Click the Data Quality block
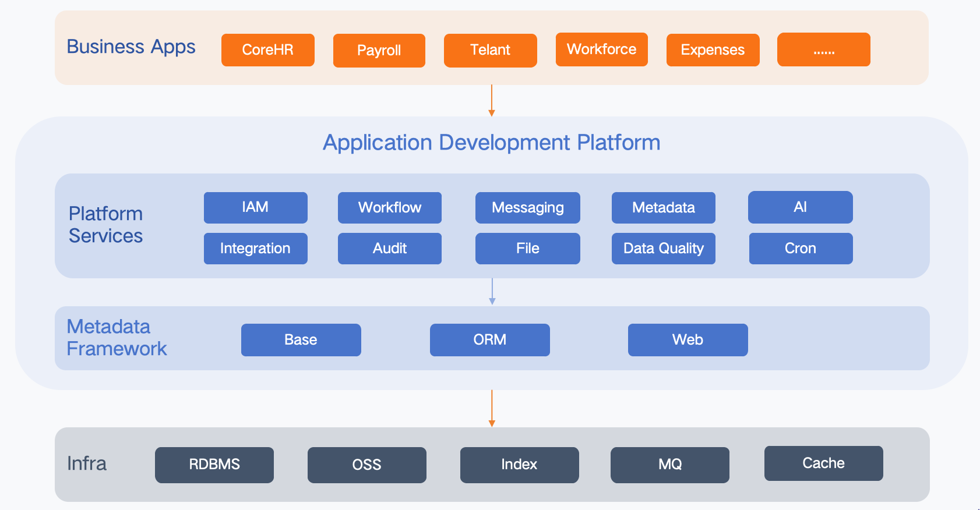This screenshot has width=980, height=510. pyautogui.click(x=663, y=249)
